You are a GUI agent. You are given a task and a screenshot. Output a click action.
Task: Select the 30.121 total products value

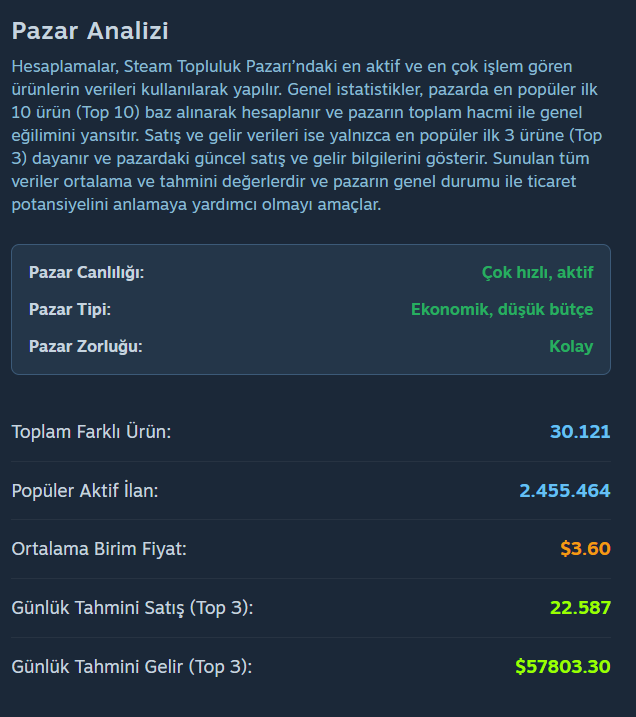[580, 432]
